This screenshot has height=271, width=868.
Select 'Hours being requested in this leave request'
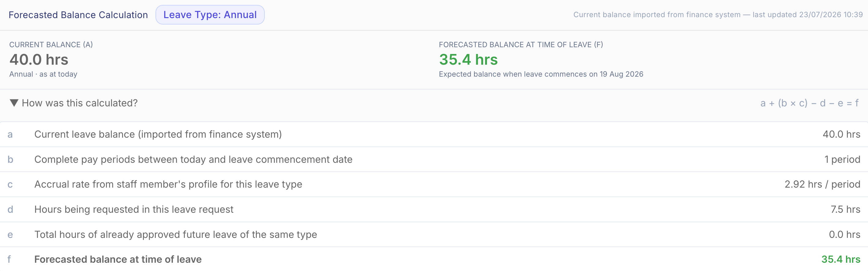(x=134, y=209)
